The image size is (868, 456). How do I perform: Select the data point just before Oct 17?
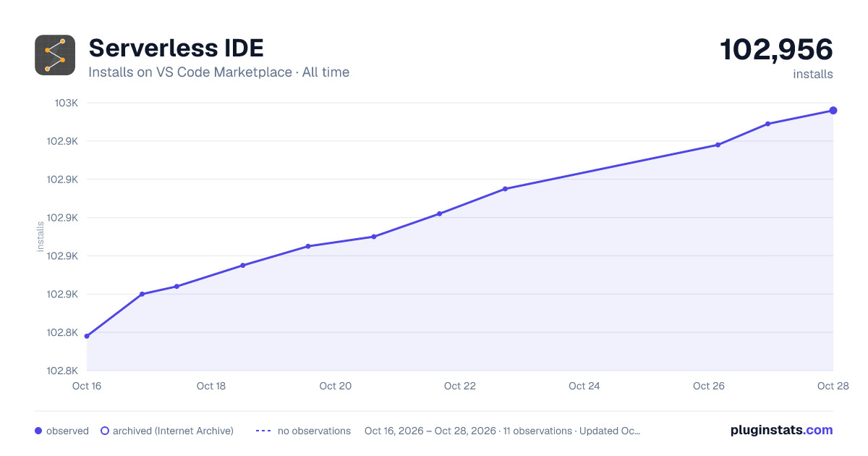[x=142, y=294]
